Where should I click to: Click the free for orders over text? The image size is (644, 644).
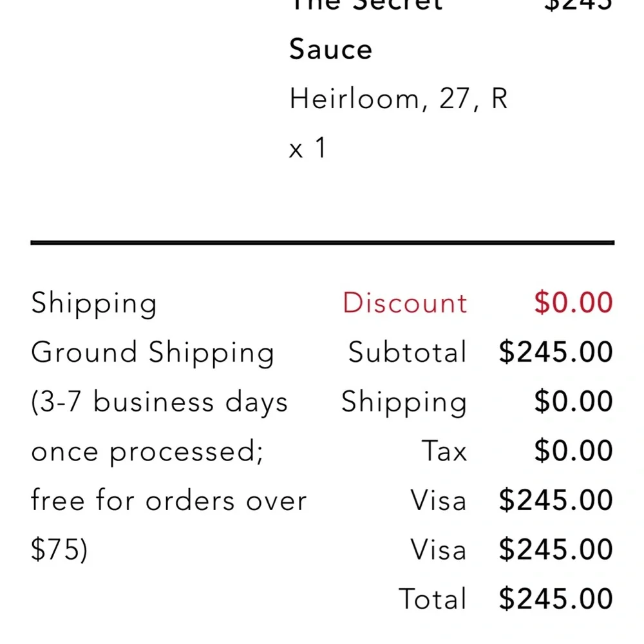(x=169, y=500)
